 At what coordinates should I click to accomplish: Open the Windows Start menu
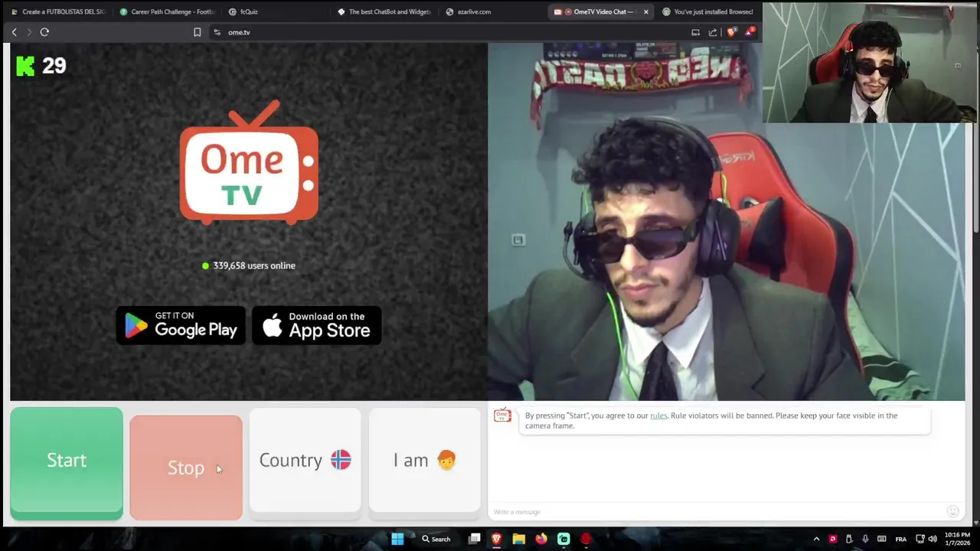tap(397, 539)
